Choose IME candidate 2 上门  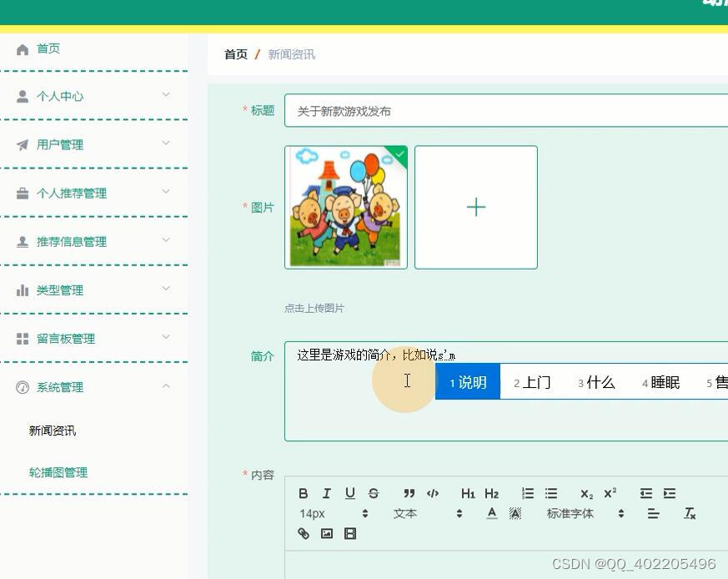tap(532, 382)
